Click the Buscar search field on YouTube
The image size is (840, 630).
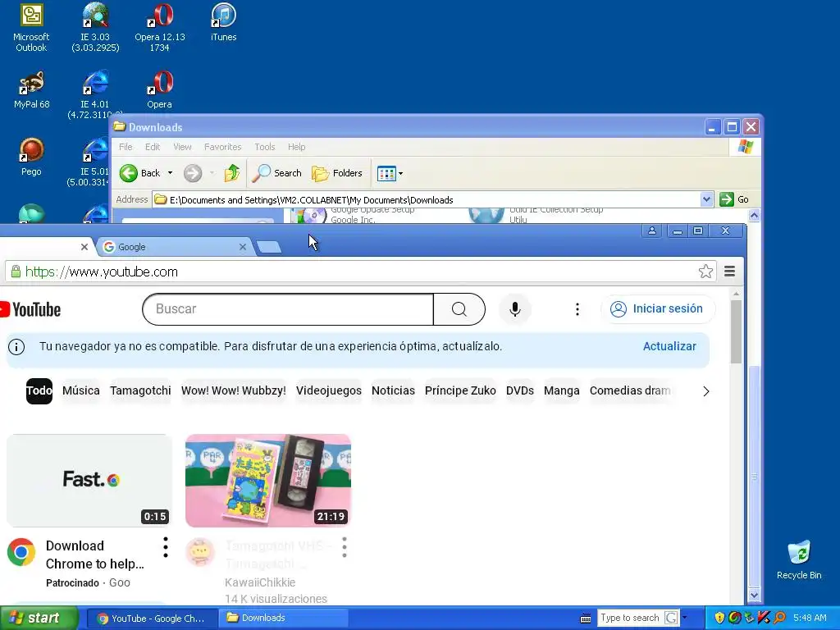288,309
